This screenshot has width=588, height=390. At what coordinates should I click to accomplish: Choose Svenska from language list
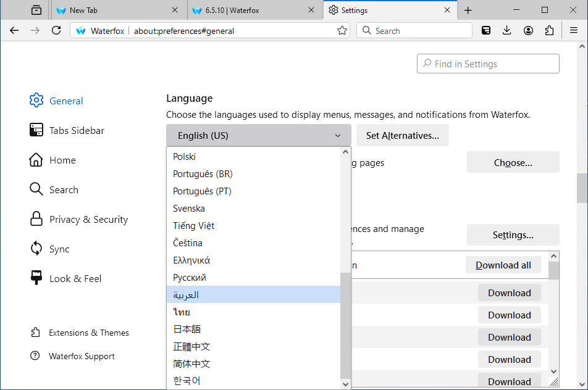click(x=253, y=209)
